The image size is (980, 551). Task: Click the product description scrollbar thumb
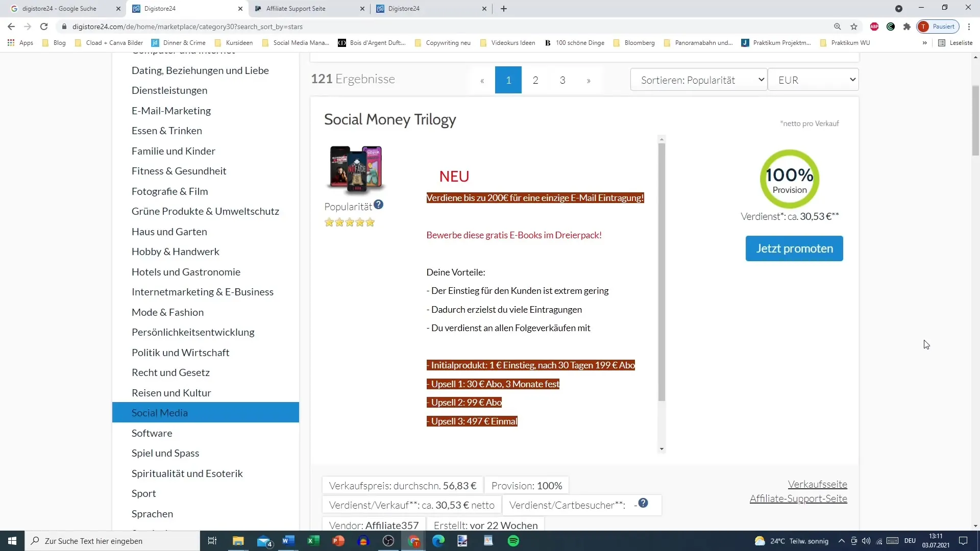(x=661, y=272)
